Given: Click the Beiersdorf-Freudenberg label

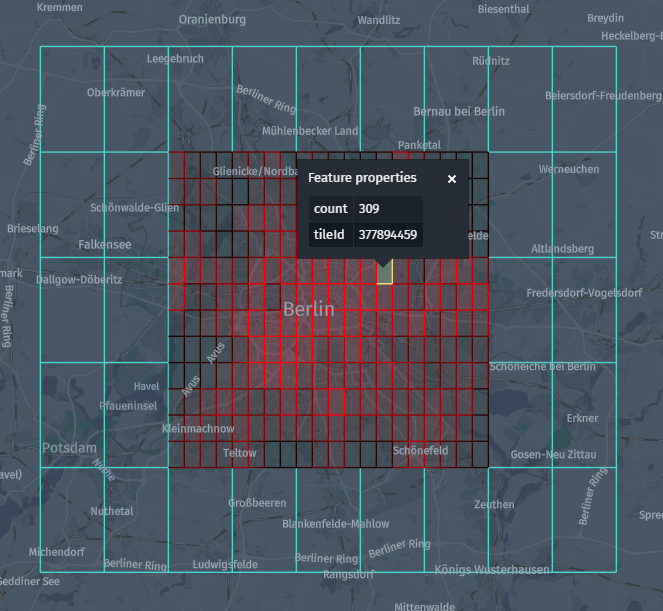Looking at the screenshot, I should [603, 96].
